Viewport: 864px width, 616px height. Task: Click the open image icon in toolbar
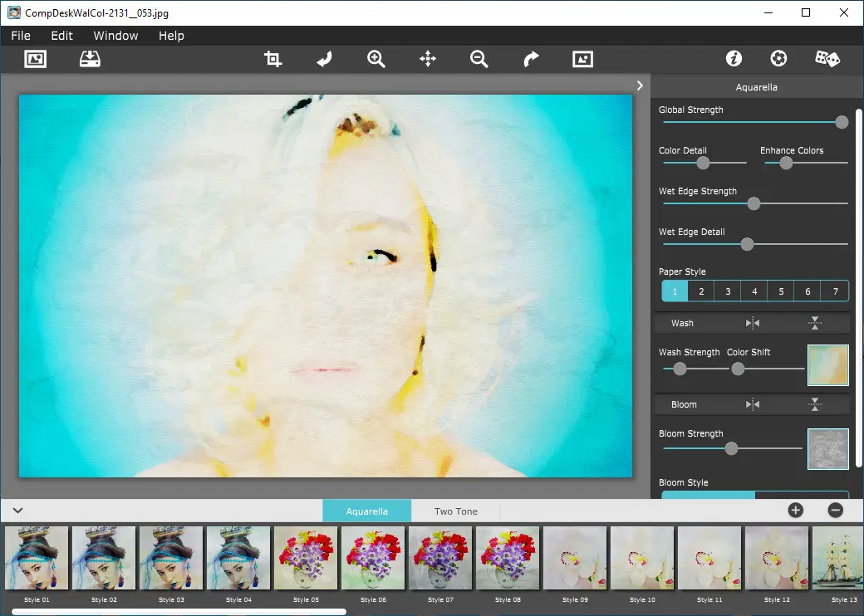click(35, 59)
